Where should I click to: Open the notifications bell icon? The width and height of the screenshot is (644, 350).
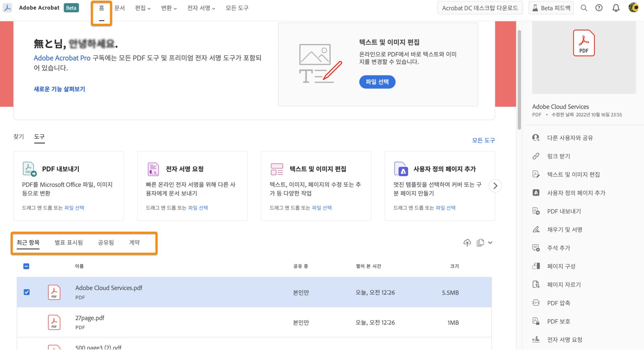tap(616, 8)
